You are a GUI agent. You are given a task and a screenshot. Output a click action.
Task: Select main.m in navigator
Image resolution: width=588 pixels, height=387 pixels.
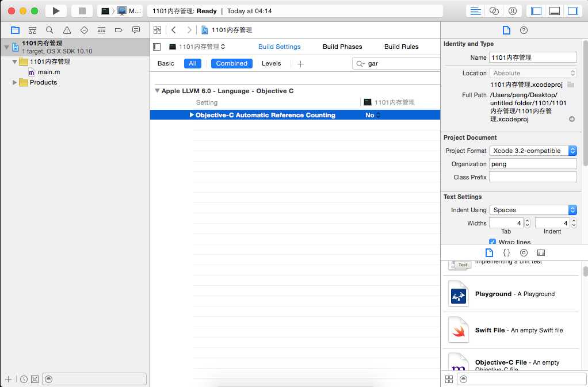44,72
